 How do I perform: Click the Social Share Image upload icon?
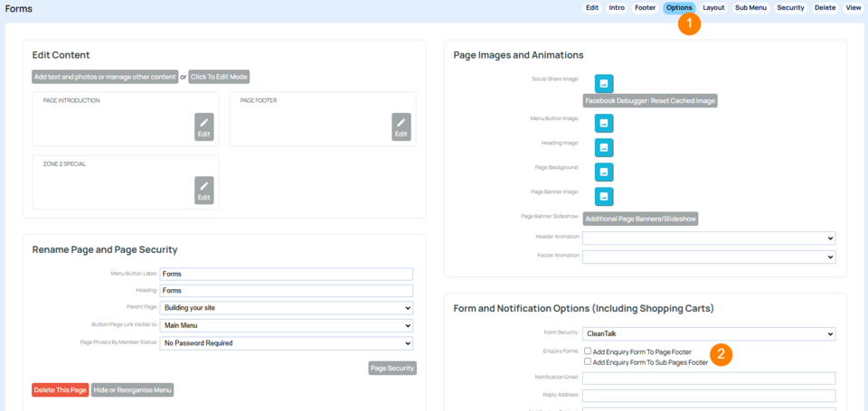click(x=604, y=84)
